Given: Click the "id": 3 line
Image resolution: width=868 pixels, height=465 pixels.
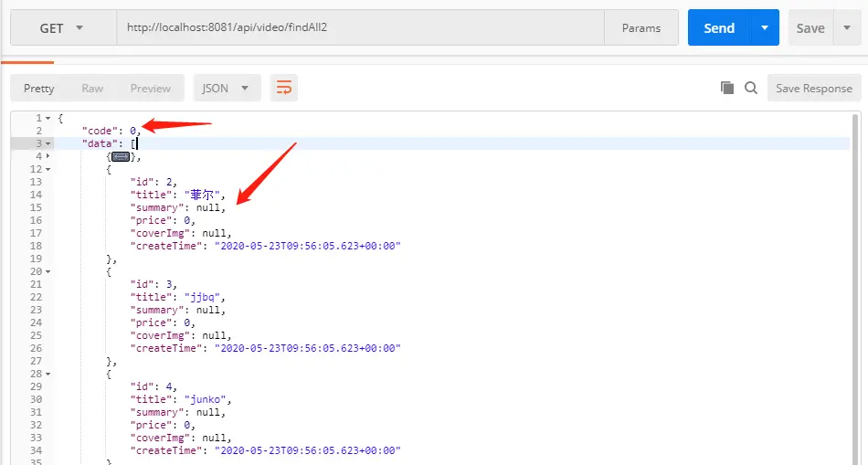Looking at the screenshot, I should tap(153, 284).
